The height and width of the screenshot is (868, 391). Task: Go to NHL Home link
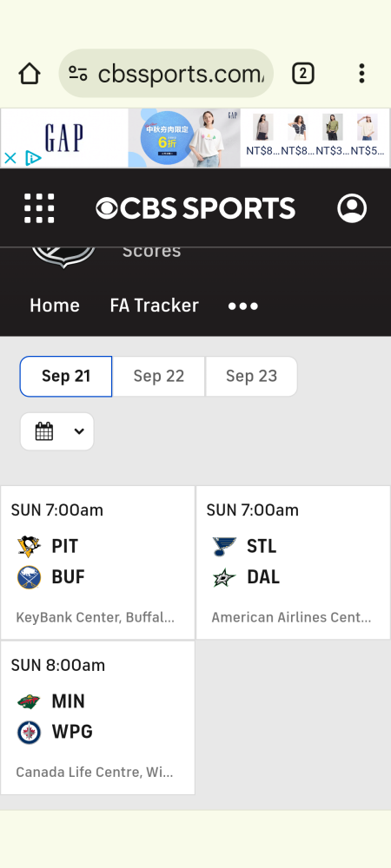tap(54, 306)
